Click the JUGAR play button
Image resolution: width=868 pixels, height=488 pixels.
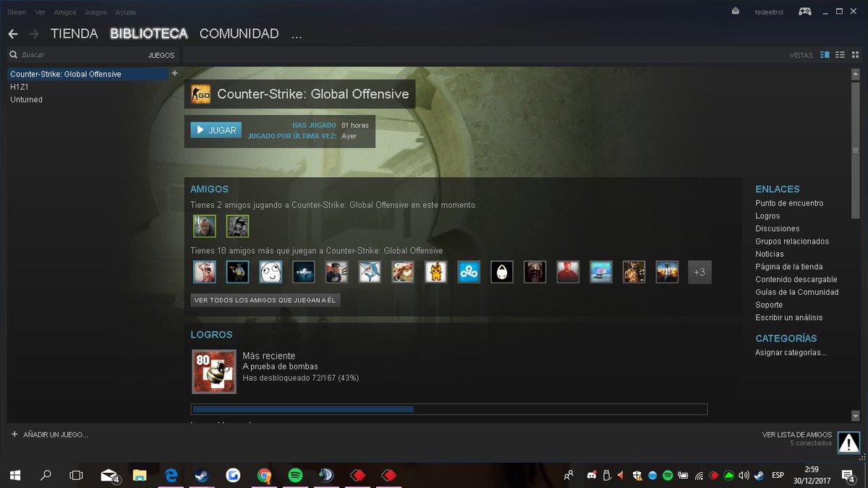pyautogui.click(x=216, y=130)
